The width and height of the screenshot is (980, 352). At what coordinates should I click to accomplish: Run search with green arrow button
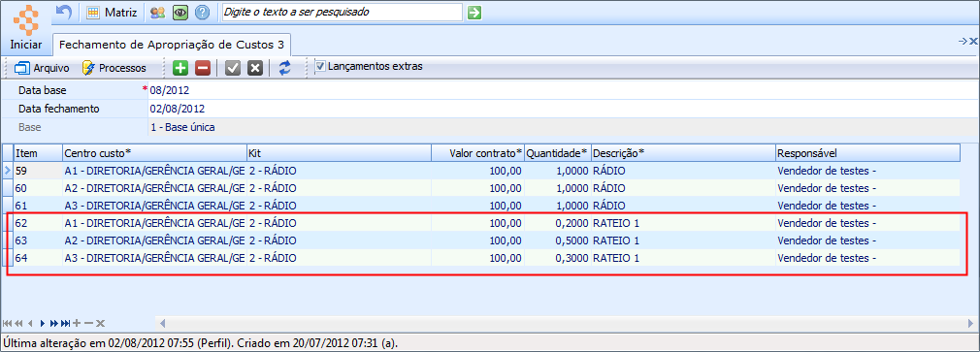tap(474, 13)
